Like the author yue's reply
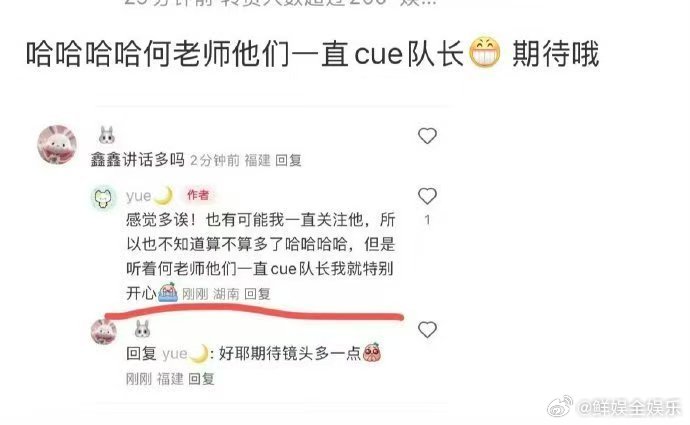690x425 pixels. tap(427, 196)
